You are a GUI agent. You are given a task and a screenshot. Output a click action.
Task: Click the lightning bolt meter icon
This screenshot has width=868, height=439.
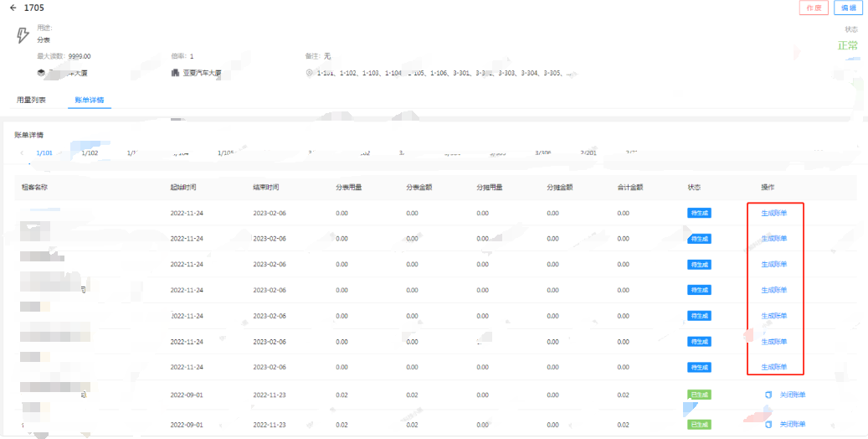point(23,35)
